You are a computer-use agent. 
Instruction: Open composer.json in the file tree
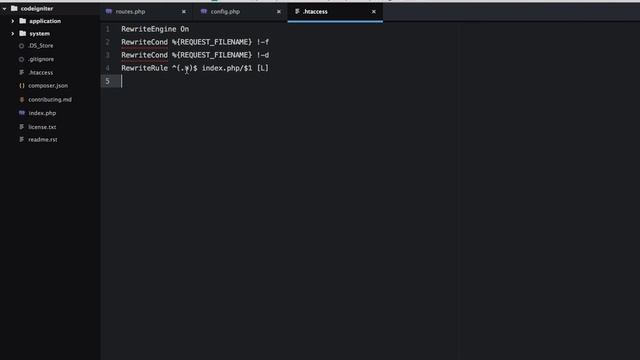(48, 86)
